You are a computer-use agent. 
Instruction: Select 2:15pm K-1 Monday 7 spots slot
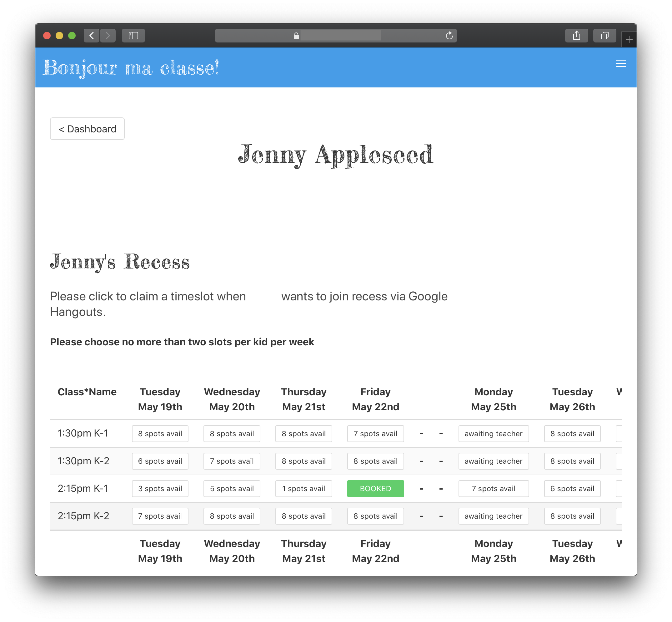coord(493,488)
